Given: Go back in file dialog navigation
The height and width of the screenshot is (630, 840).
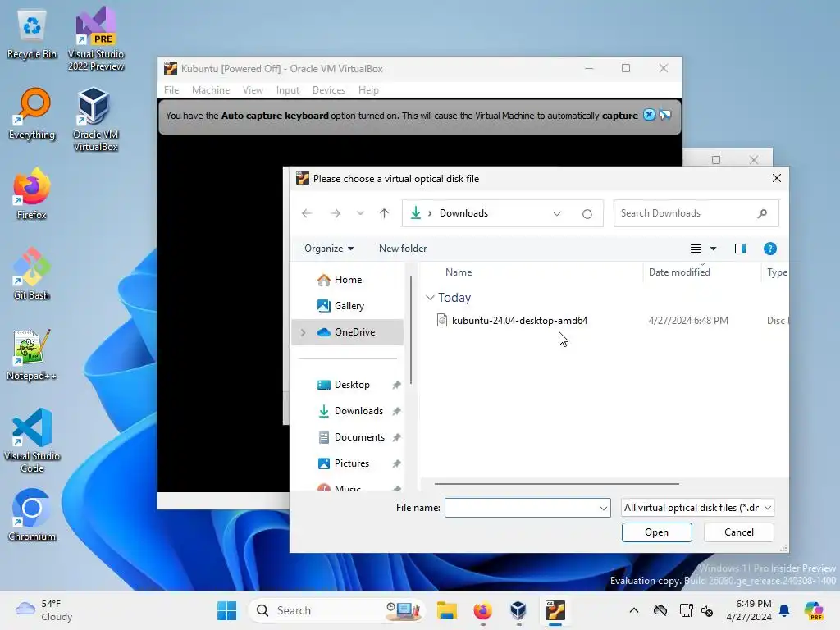Looking at the screenshot, I should pos(307,213).
